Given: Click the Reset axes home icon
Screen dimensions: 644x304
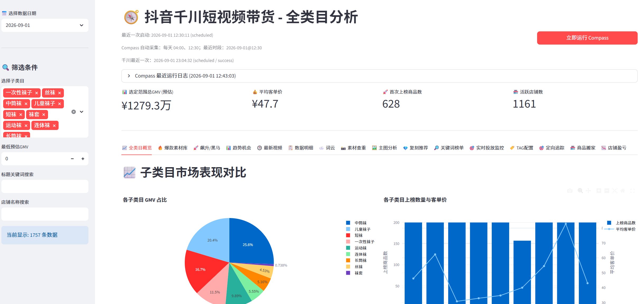Looking at the screenshot, I should click(x=623, y=191).
